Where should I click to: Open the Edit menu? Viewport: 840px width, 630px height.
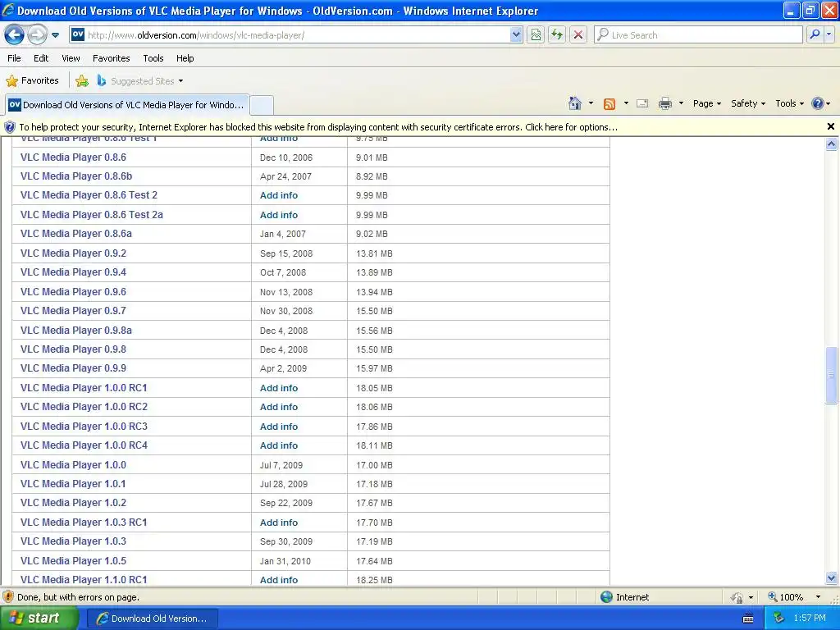click(x=41, y=58)
